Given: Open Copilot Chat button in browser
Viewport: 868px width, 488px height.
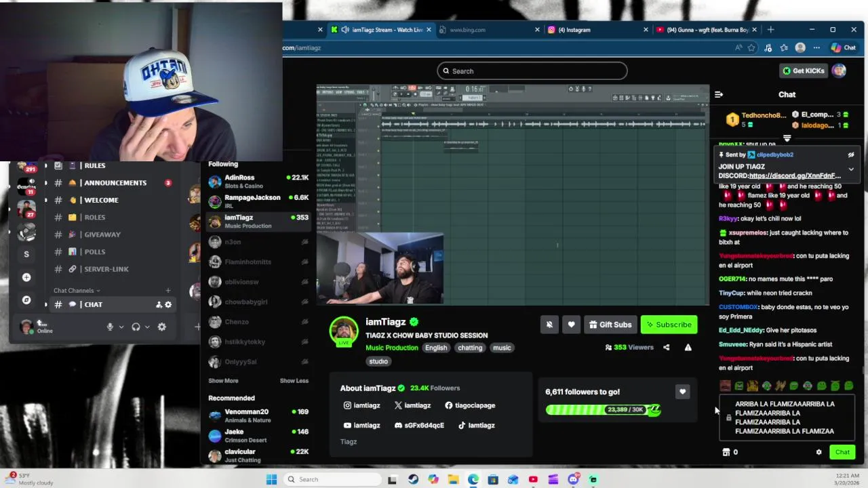Looking at the screenshot, I should click(x=844, y=47).
